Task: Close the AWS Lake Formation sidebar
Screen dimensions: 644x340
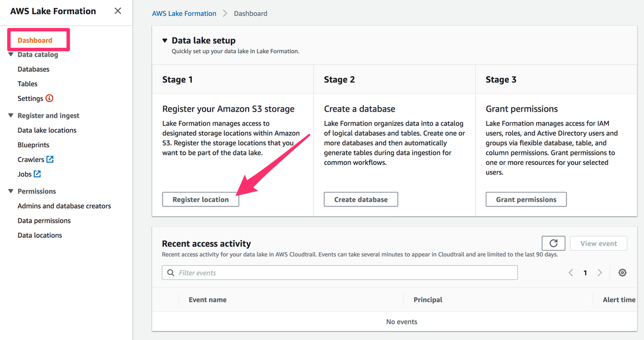Action: pos(118,11)
